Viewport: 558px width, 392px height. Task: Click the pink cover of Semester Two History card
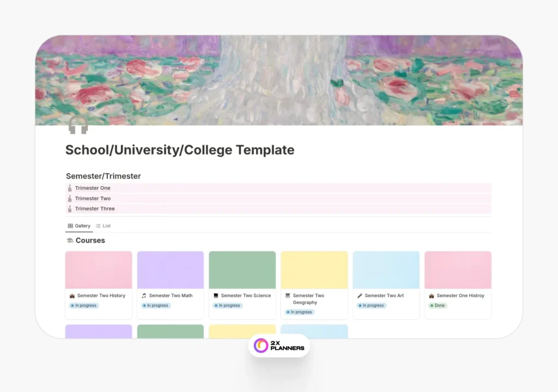[98, 269]
